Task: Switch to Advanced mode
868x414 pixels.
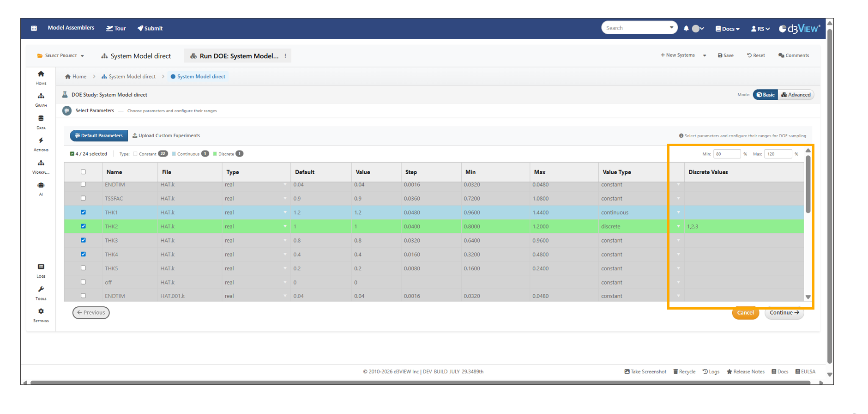Action: pos(796,95)
